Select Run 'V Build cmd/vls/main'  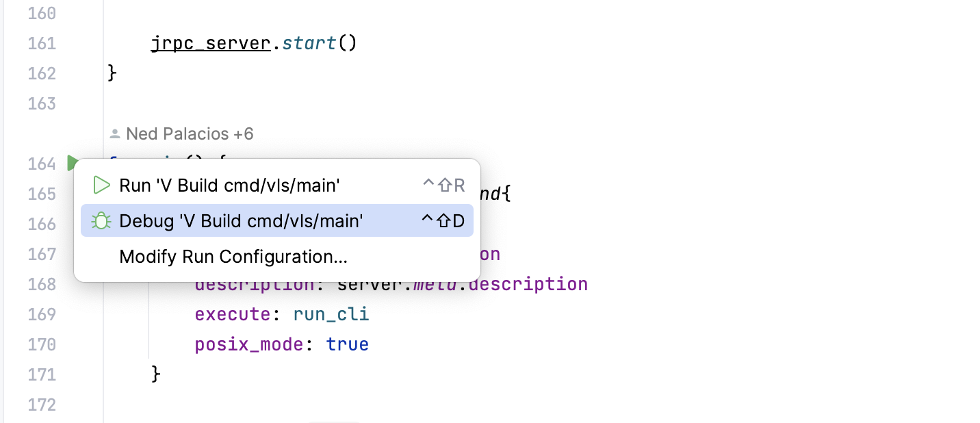(229, 185)
